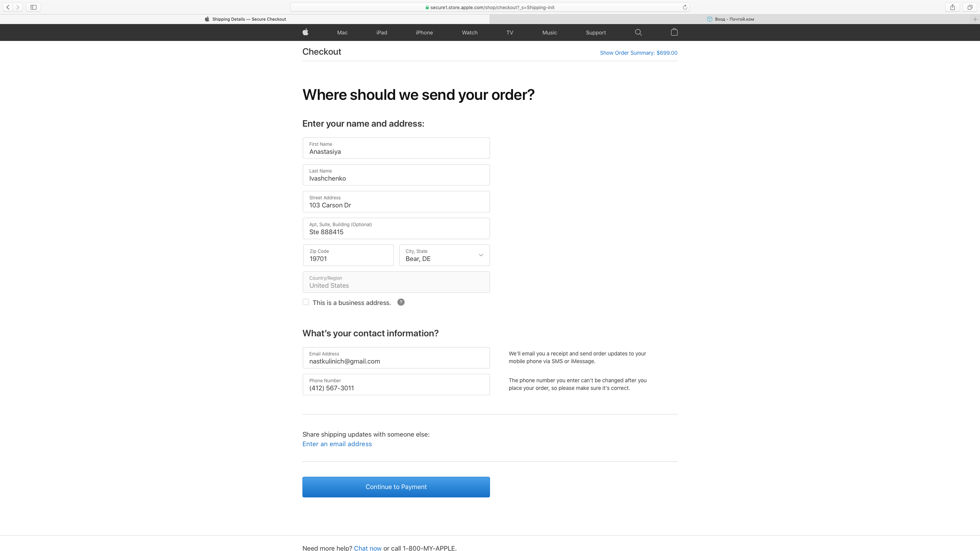Reload the page using refresh icon
980x551 pixels.
685,7
